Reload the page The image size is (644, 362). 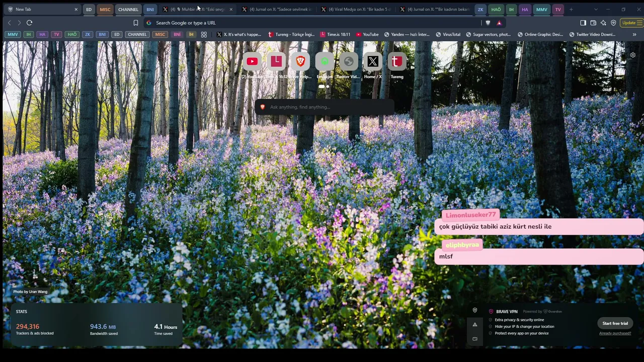(29, 23)
